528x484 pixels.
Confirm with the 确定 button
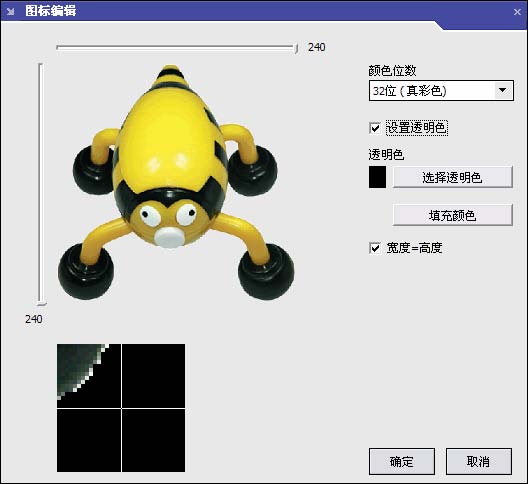click(x=402, y=461)
